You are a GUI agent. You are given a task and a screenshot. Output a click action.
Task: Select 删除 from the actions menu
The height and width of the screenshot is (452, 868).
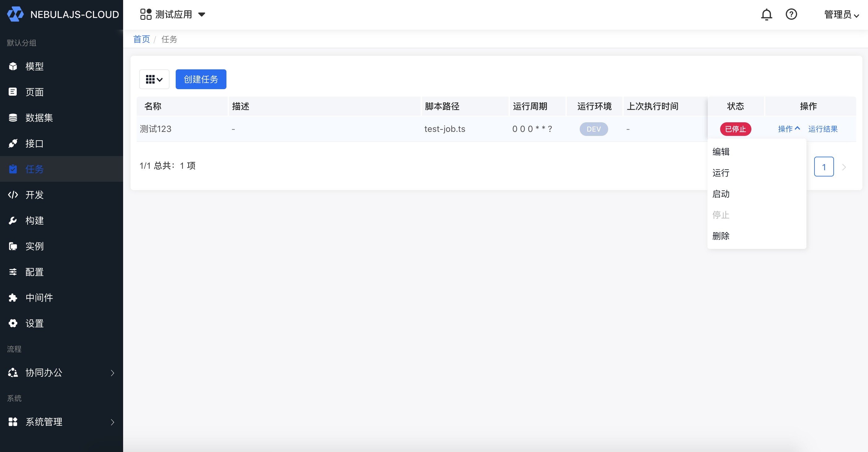click(721, 236)
